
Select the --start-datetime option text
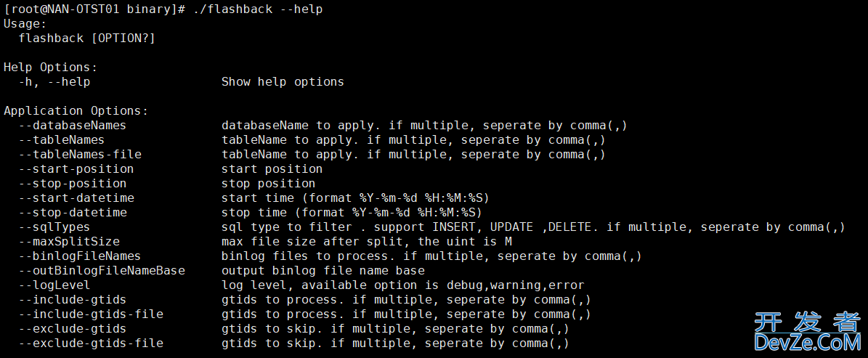pyautogui.click(x=76, y=198)
